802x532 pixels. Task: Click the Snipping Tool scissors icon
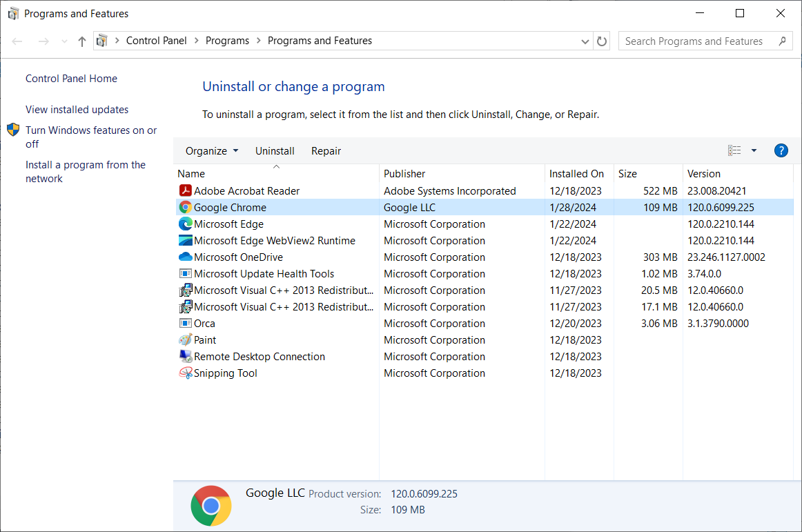coord(185,373)
